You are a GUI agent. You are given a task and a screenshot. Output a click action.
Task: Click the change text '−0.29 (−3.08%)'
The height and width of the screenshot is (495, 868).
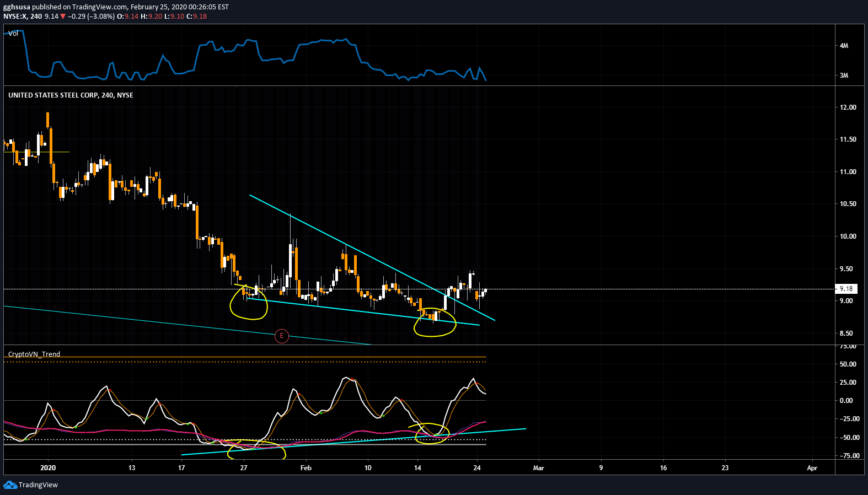click(x=91, y=17)
